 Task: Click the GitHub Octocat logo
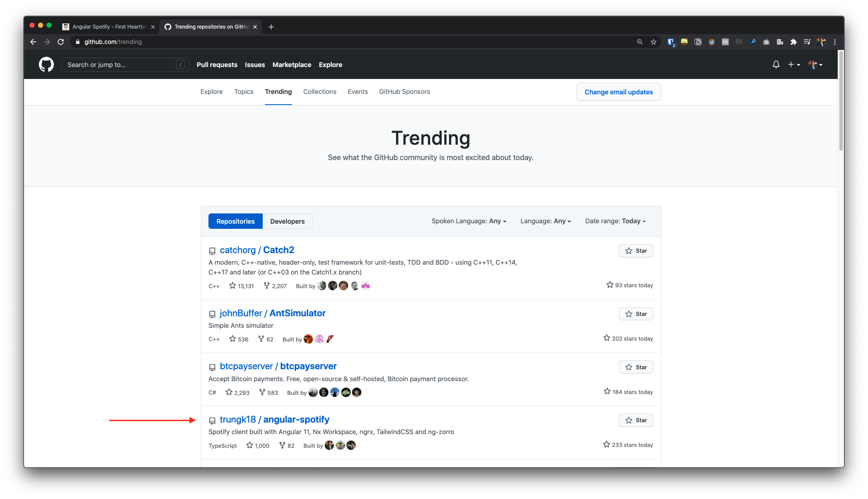pyautogui.click(x=46, y=64)
